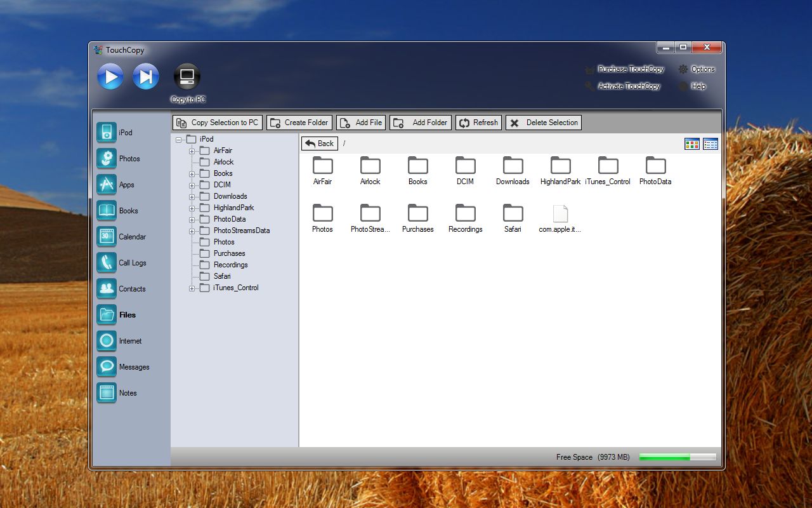Expand the PhotoStreamsData tree node
Screen dimensions: 812x508
click(192, 231)
